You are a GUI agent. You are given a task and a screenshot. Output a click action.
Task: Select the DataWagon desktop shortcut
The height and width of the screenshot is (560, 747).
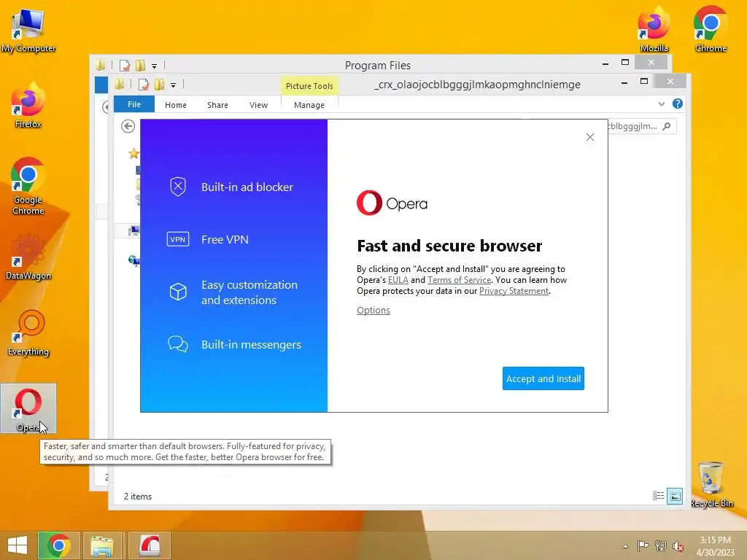[x=28, y=257]
